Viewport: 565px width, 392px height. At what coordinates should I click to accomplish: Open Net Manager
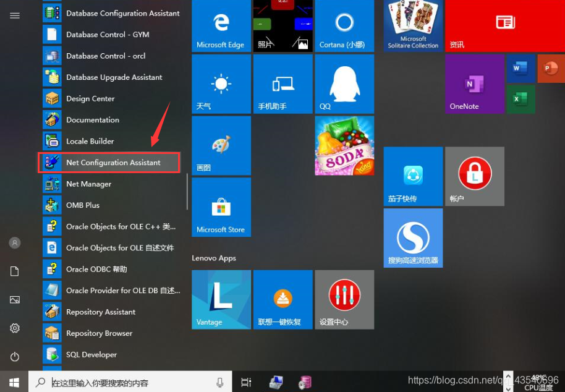click(x=112, y=184)
